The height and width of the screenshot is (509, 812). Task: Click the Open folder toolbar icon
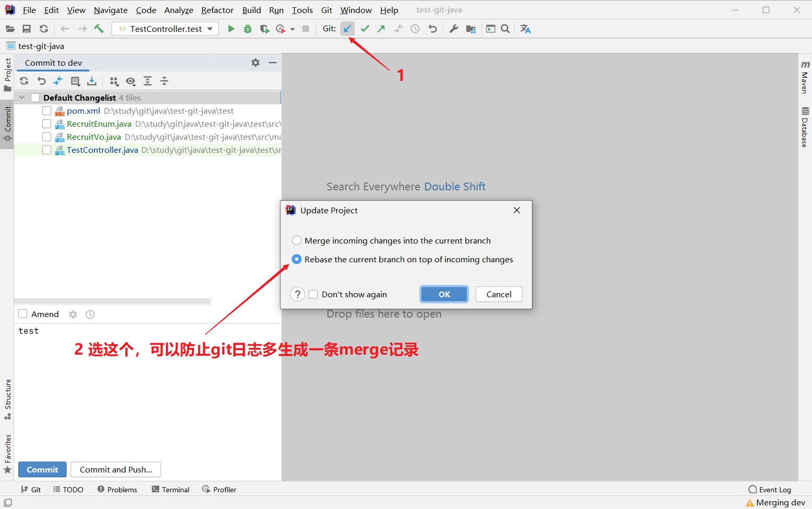pos(10,29)
